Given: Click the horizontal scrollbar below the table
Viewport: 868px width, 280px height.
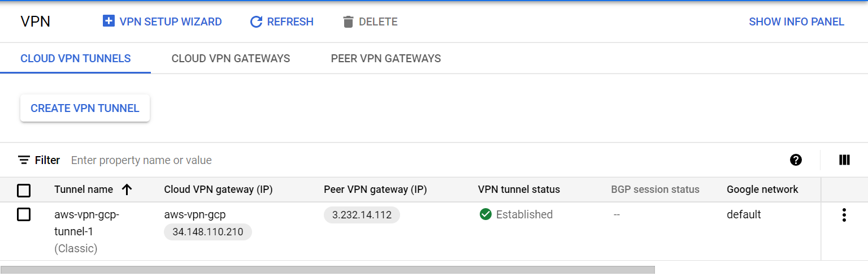Looking at the screenshot, I should tap(328, 270).
